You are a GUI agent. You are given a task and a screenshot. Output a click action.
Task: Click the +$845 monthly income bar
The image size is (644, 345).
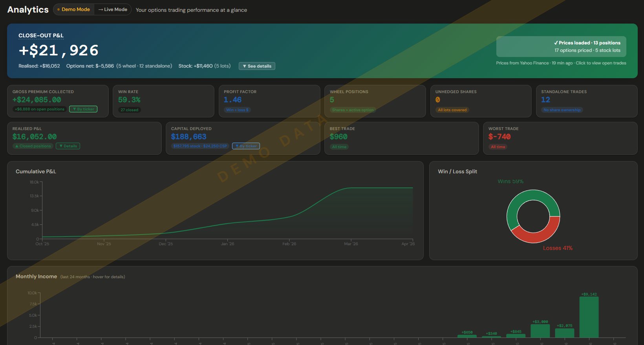tap(516, 336)
